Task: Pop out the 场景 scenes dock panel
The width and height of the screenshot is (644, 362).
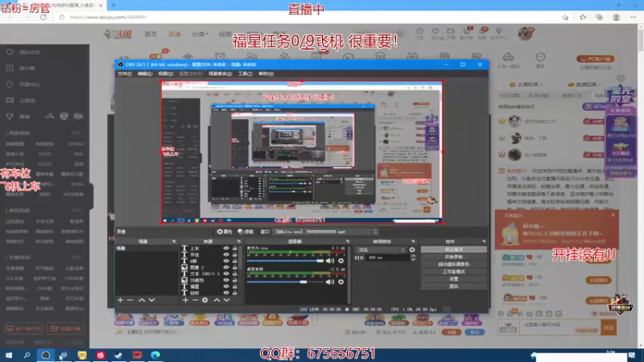Action: pyautogui.click(x=174, y=241)
